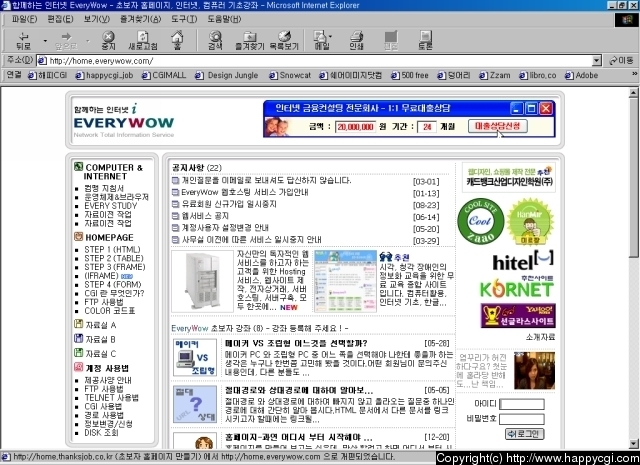Screen dimensions: 640x465
Task: Click the 로그인 button
Action: (x=525, y=434)
